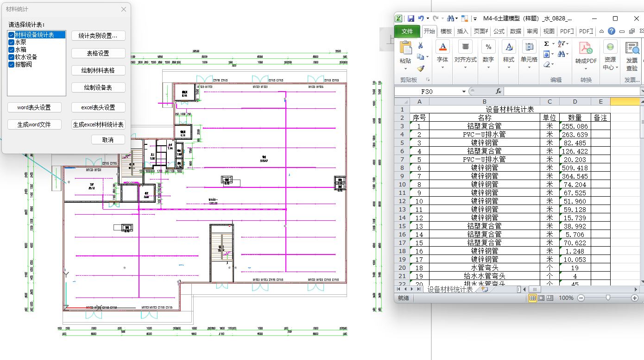This screenshot has height=360, width=644.
Task: Click the AutoSum sigma icon
Action: (x=547, y=43)
